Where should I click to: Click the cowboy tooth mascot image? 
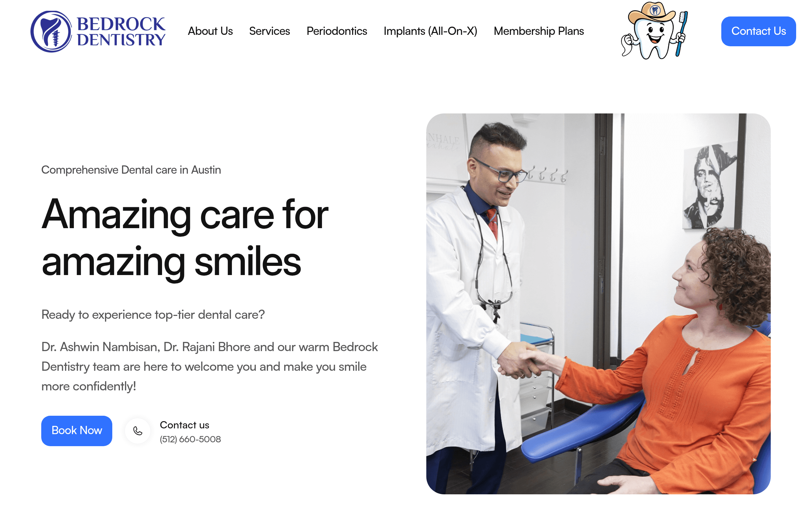tap(654, 31)
